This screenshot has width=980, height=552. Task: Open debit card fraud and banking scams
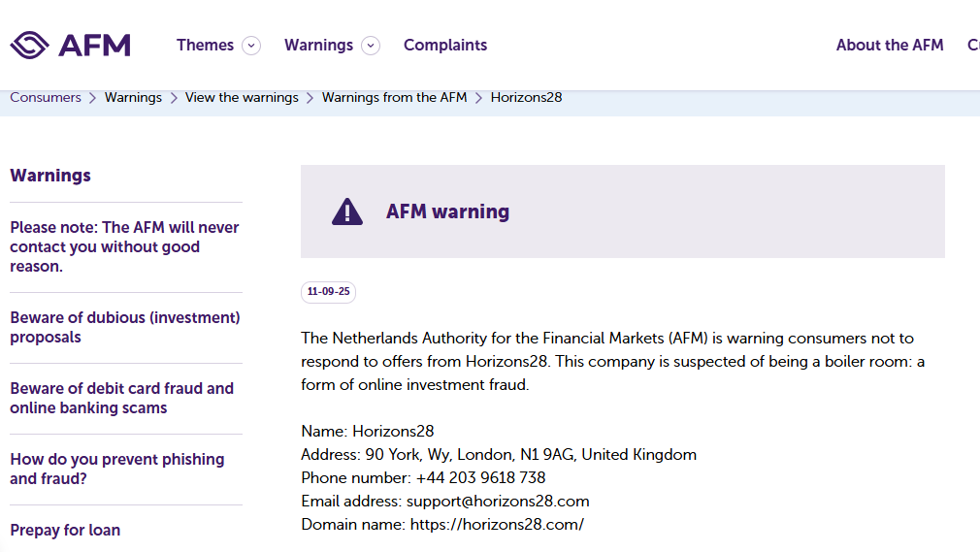(122, 398)
